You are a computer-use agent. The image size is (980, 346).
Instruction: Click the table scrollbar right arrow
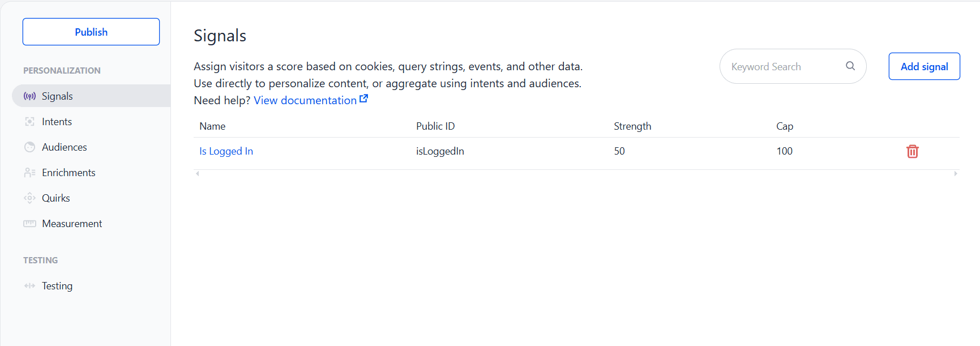click(956, 174)
